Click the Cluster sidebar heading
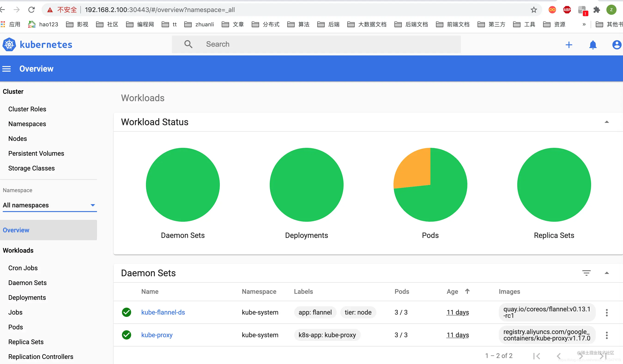623x364 pixels. coord(13,91)
